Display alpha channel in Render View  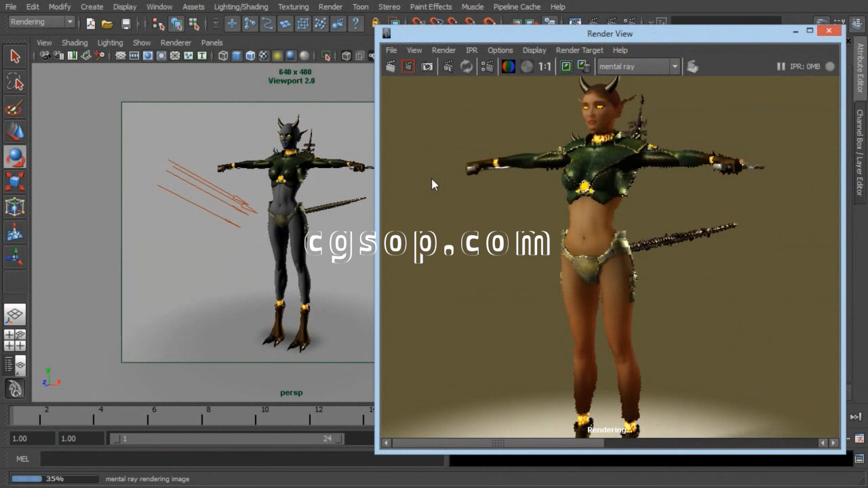526,66
